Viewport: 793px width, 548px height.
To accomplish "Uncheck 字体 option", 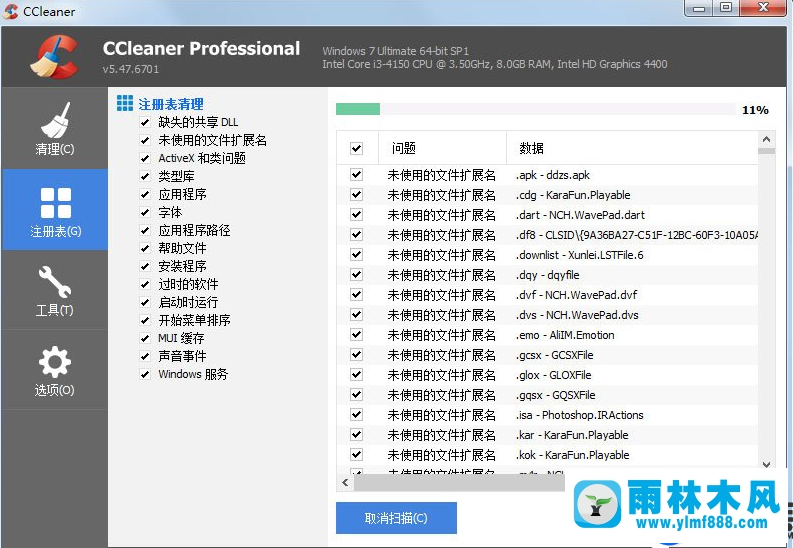I will [145, 212].
